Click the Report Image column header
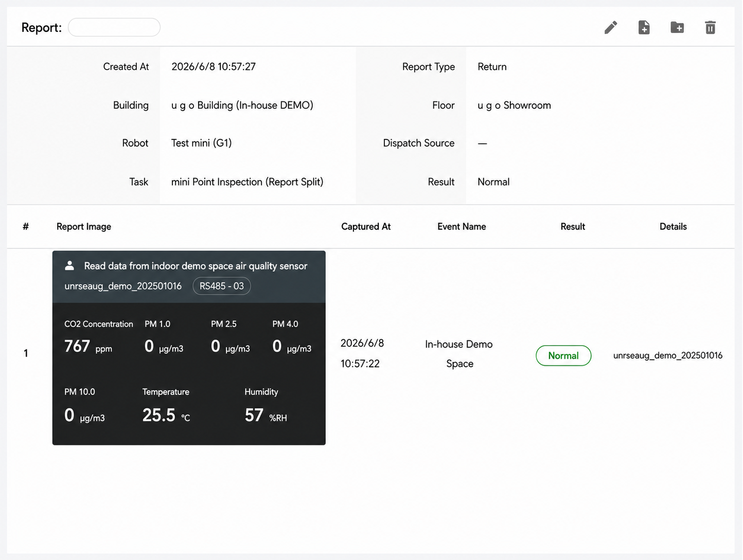 click(84, 226)
